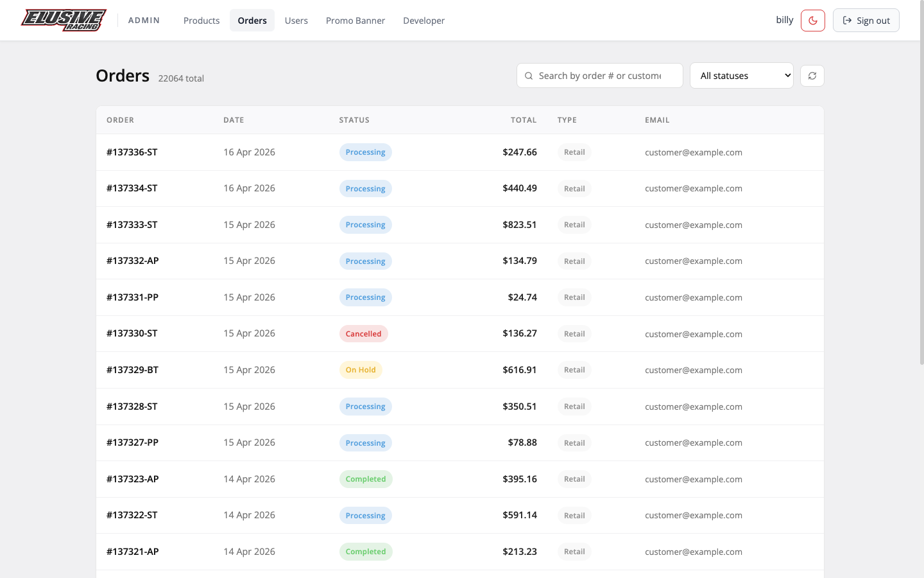
Task: Open order #137330-ST
Action: 132,333
